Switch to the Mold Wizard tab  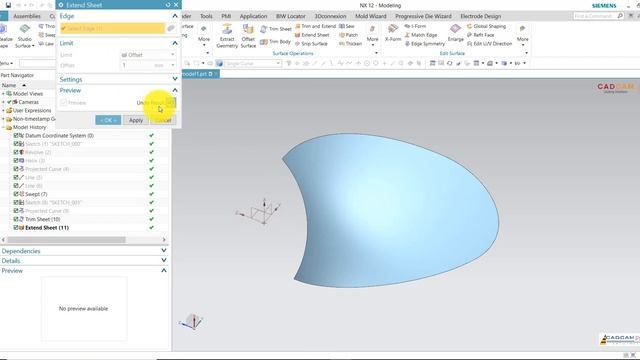pyautogui.click(x=371, y=16)
